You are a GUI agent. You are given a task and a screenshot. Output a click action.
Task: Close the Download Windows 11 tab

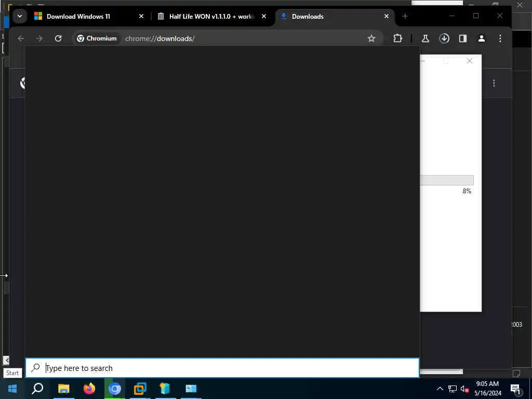(x=141, y=16)
